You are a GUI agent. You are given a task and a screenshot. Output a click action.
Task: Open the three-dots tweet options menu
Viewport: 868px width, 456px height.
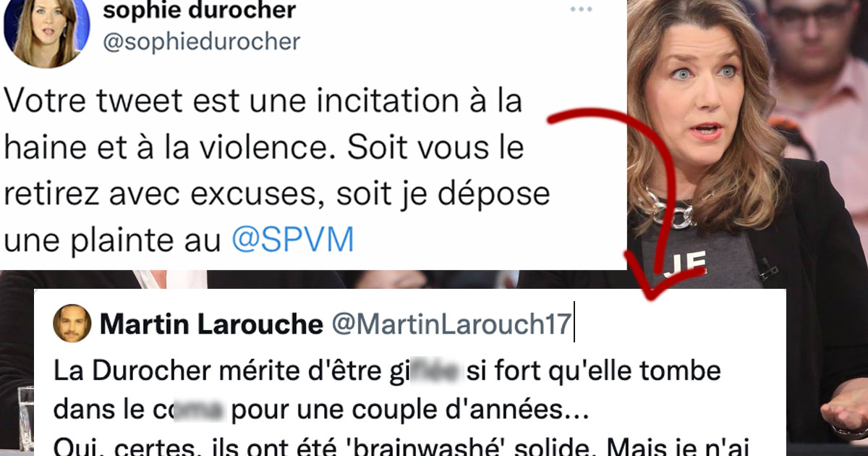click(582, 10)
